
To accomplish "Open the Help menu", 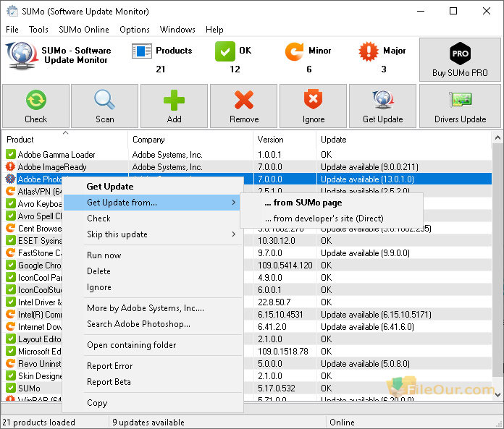I will click(214, 30).
